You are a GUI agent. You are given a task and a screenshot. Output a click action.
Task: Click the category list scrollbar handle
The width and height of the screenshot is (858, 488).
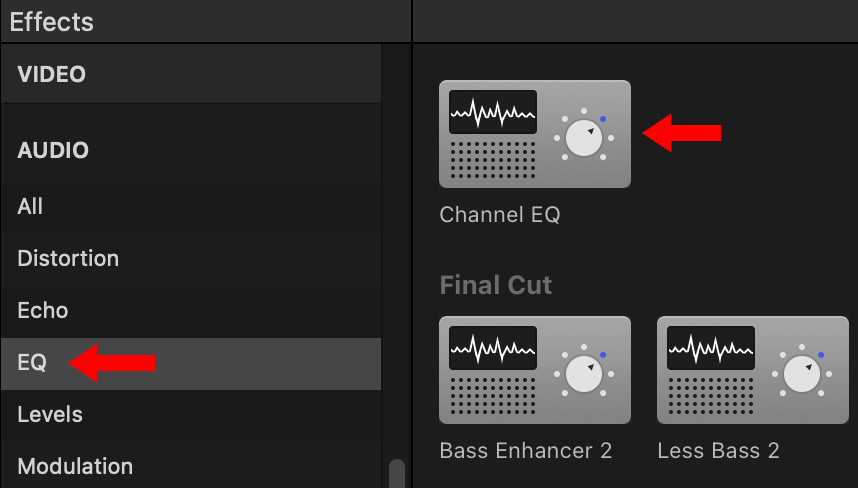[x=397, y=474]
